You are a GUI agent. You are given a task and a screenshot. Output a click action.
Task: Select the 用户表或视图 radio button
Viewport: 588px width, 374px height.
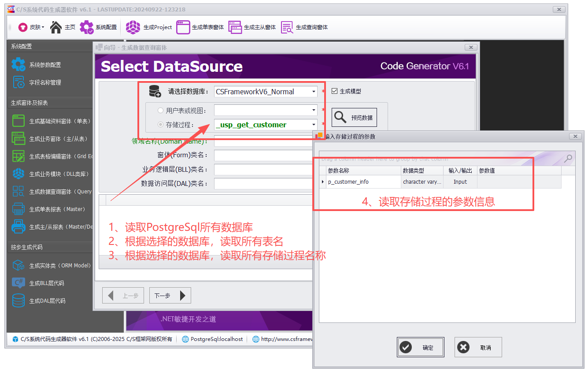point(160,110)
